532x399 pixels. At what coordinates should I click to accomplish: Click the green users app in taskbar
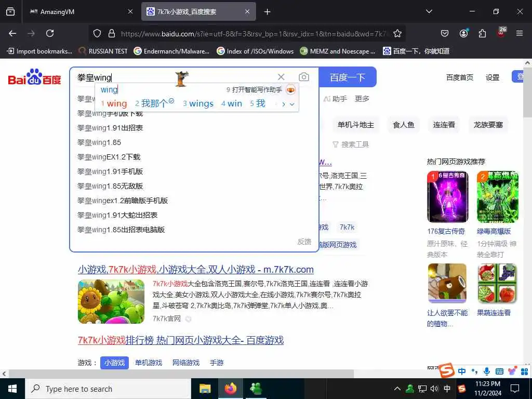pos(256,389)
